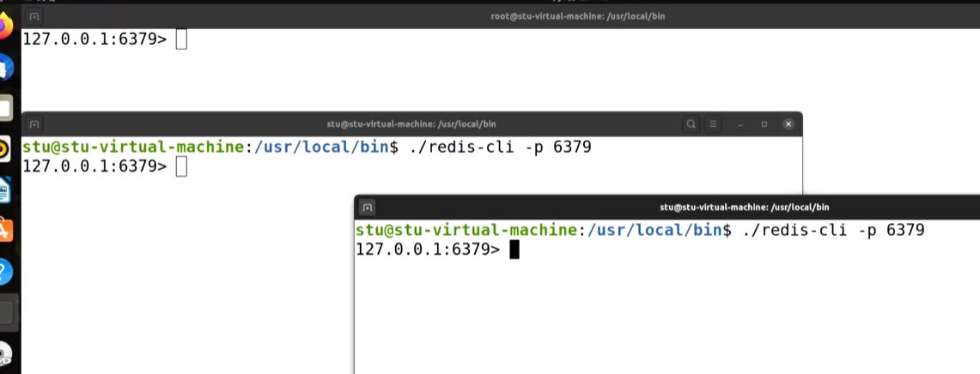Click the solid block cursor in the front terminal
Screen dimensions: 980x374
[x=514, y=250]
